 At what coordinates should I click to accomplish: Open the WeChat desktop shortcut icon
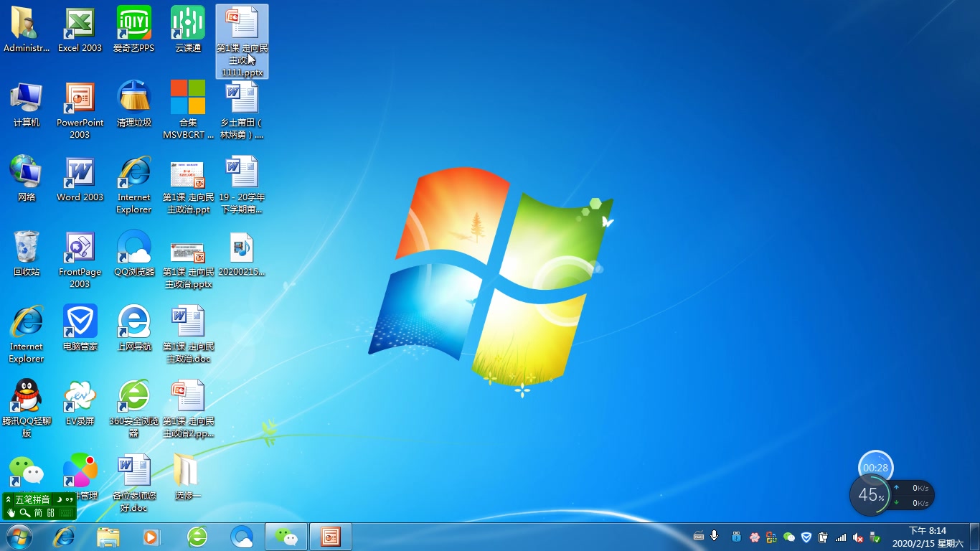point(27,471)
